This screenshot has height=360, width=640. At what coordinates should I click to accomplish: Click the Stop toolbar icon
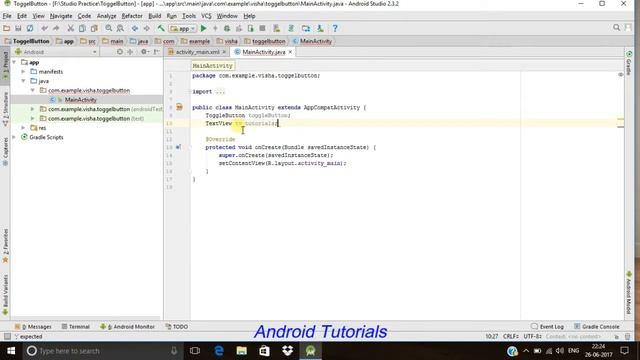[262, 28]
